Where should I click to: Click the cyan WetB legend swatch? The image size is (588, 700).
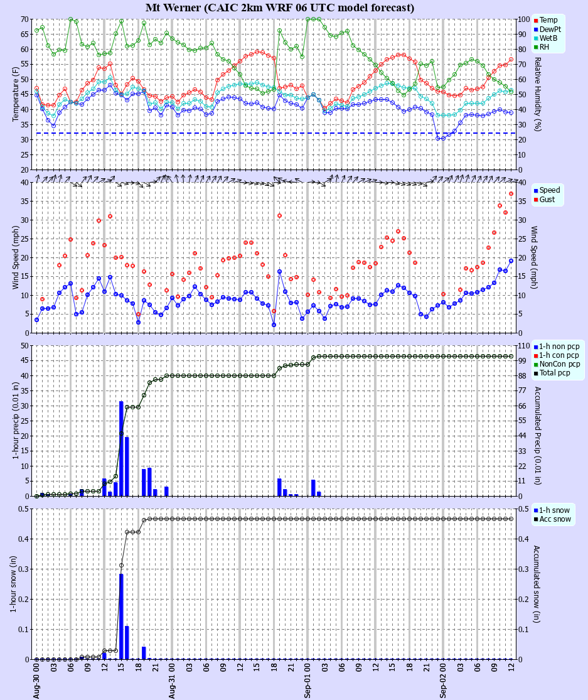536,38
